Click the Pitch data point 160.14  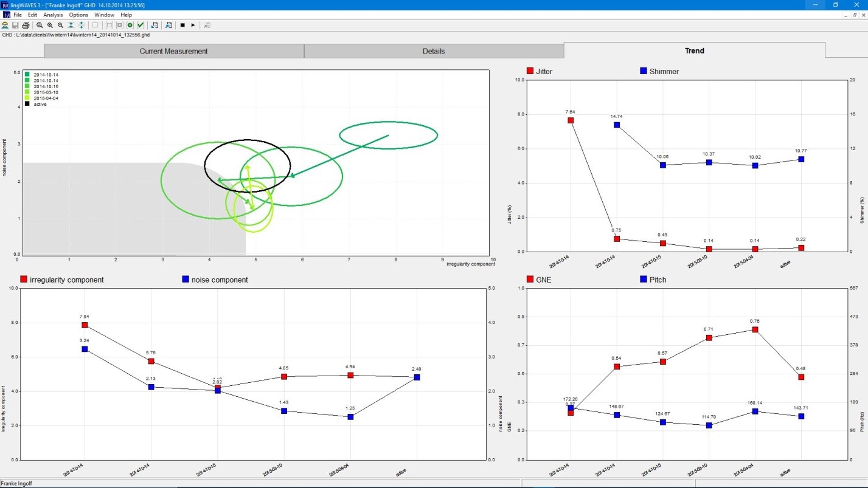pyautogui.click(x=755, y=411)
